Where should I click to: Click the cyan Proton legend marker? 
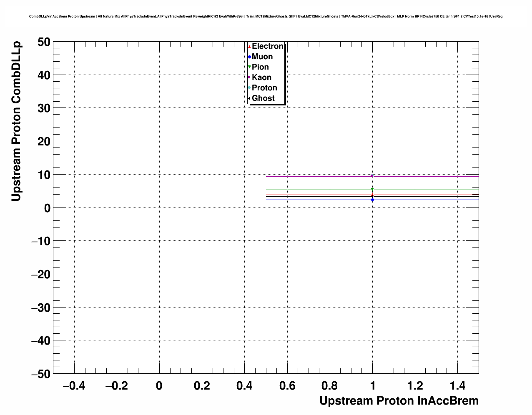tap(249, 88)
